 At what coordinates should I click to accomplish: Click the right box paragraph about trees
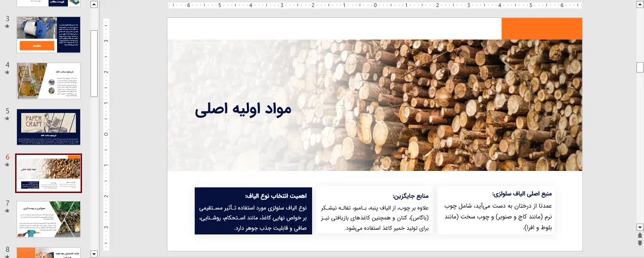(x=497, y=217)
